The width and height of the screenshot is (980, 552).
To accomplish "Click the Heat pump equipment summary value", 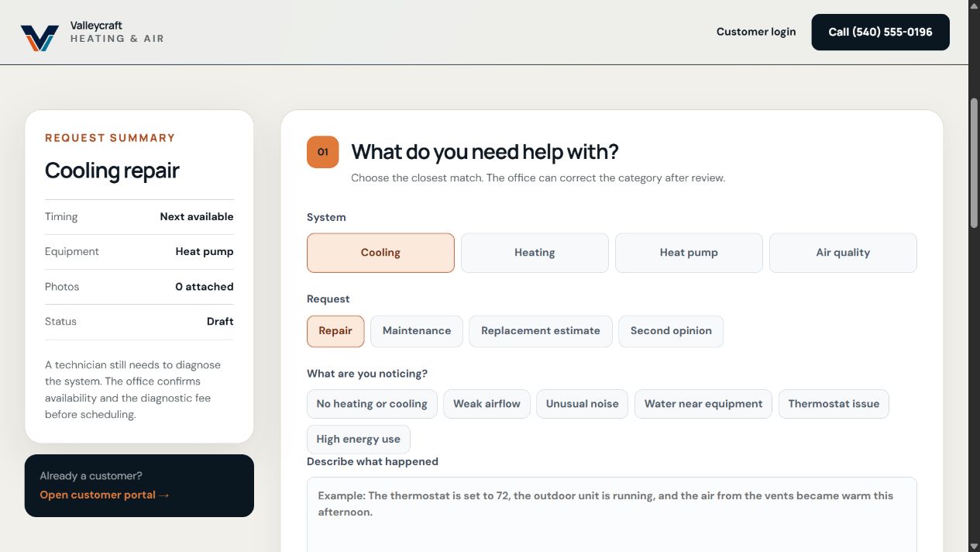I will click(x=205, y=252).
